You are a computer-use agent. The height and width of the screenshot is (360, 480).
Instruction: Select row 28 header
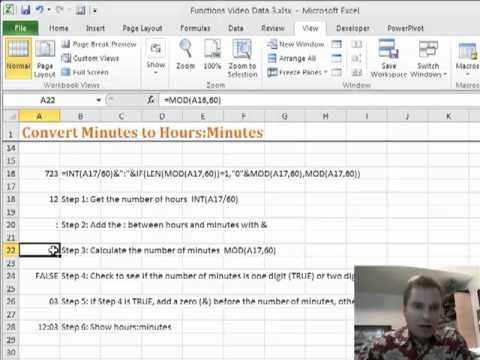11,327
